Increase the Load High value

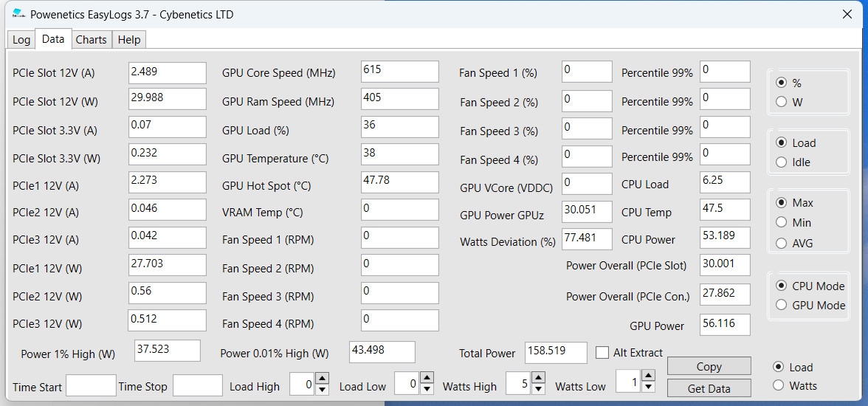click(322, 379)
